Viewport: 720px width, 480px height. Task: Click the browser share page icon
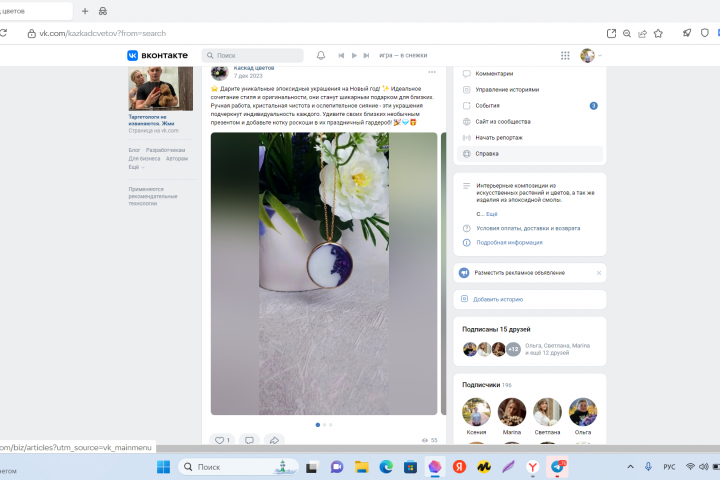point(642,34)
